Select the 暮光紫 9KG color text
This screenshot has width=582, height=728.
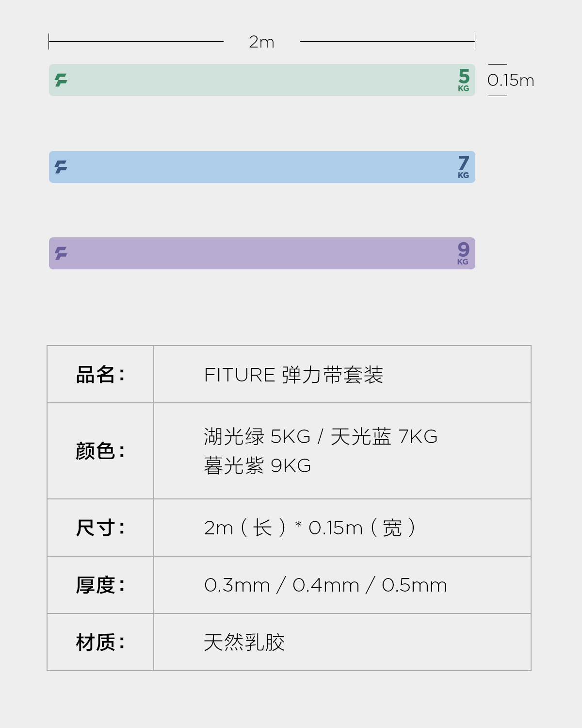pyautogui.click(x=258, y=466)
